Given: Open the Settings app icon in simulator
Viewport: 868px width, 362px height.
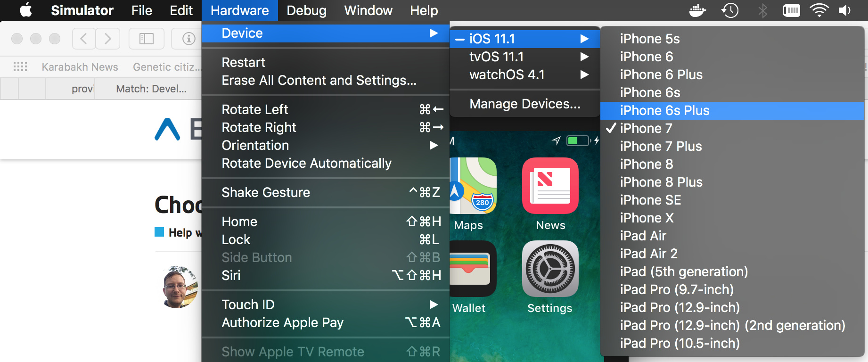Looking at the screenshot, I should click(550, 269).
